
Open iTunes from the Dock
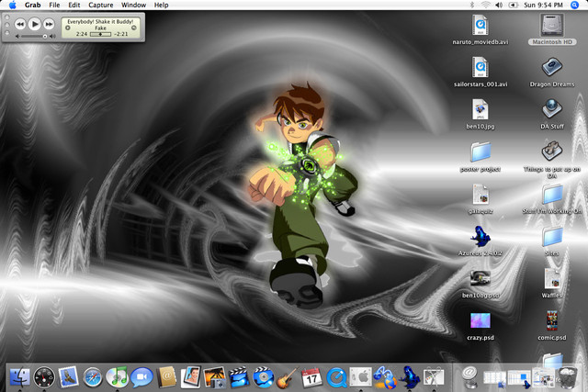point(117,377)
